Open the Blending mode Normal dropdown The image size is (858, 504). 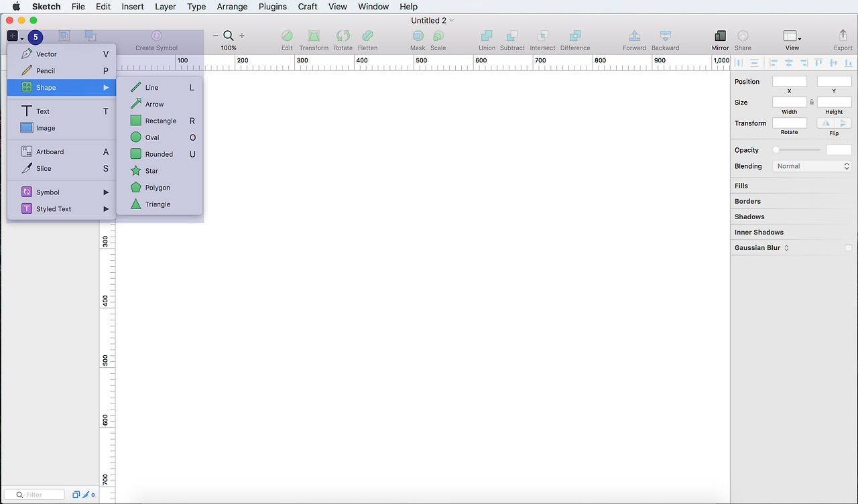(812, 166)
